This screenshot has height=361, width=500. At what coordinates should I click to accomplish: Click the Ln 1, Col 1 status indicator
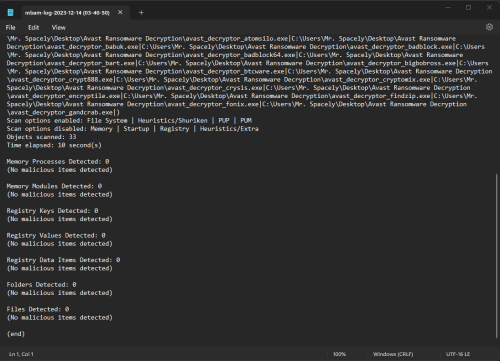(21, 354)
